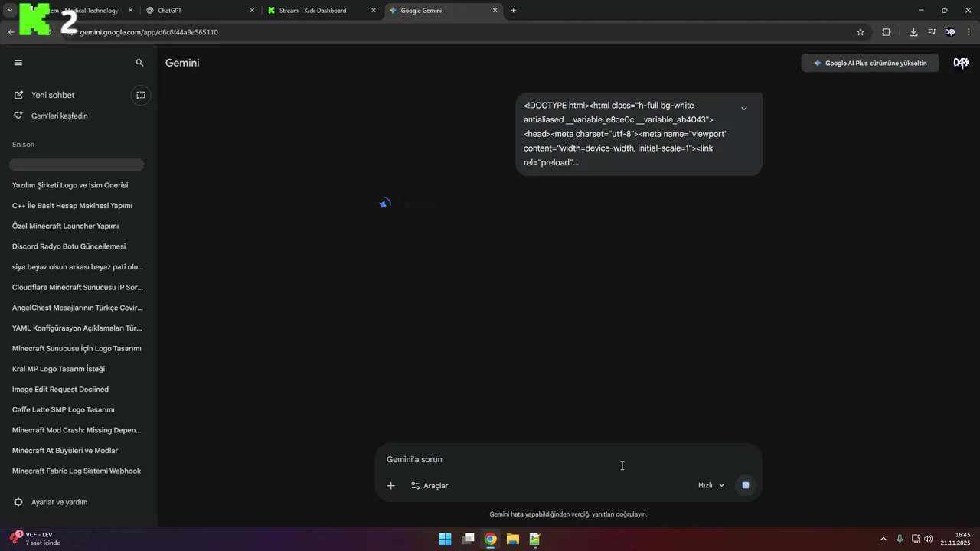Click the Chrome profile picture in the toolbar
Image resolution: width=980 pixels, height=551 pixels.
click(950, 32)
